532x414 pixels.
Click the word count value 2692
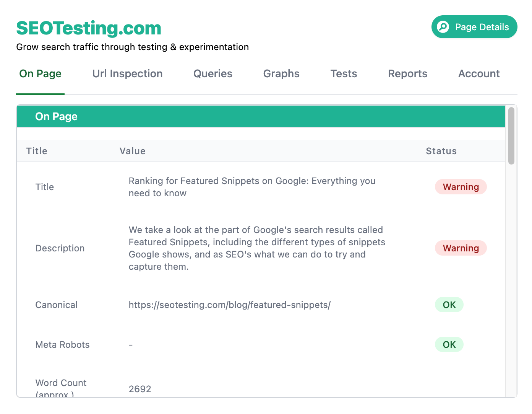coord(140,389)
